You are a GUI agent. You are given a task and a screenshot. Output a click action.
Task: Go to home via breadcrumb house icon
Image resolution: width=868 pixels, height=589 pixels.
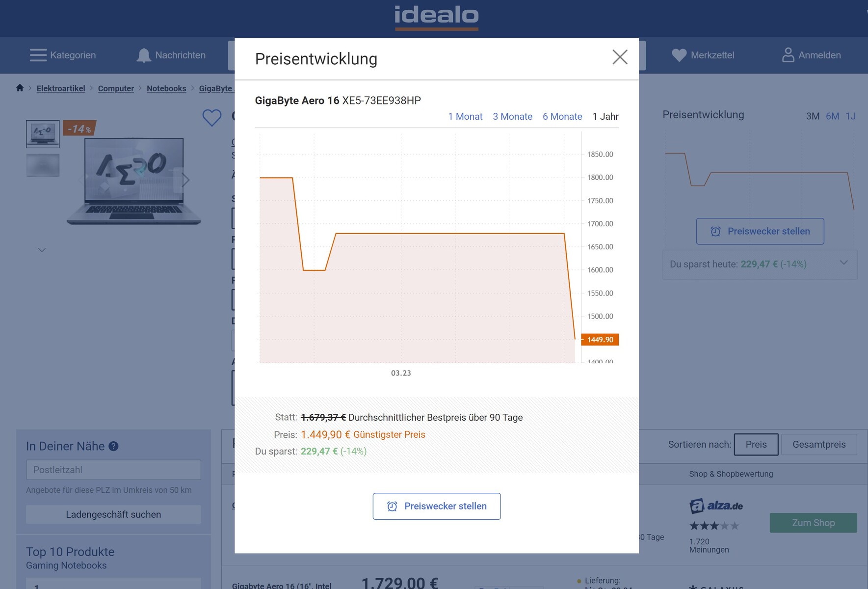(x=20, y=88)
